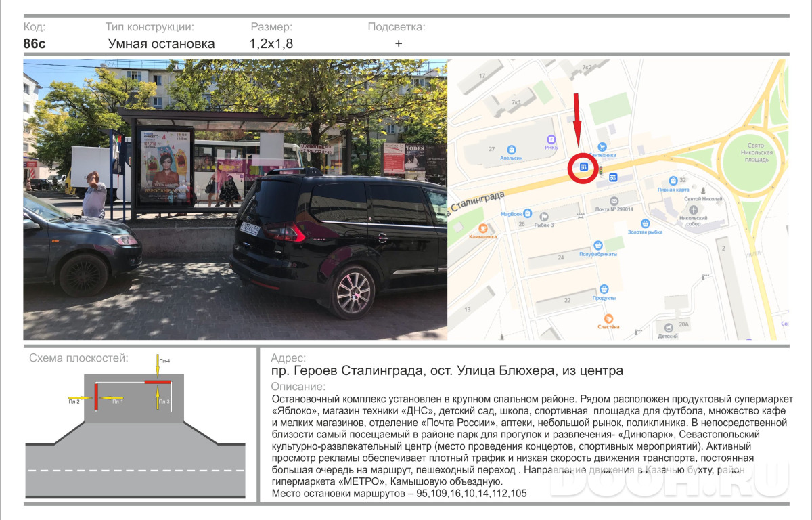Click the Почта № 299014 envelope icon
This screenshot has width=812, height=520.
point(614,201)
